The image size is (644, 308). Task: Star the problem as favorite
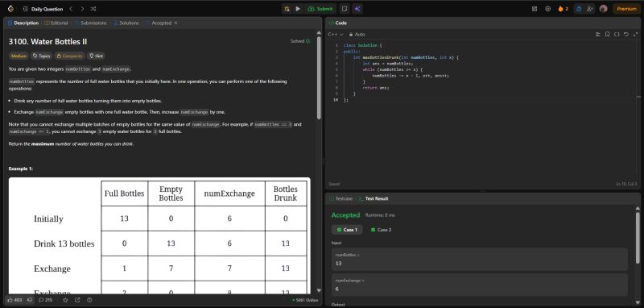coord(65,300)
